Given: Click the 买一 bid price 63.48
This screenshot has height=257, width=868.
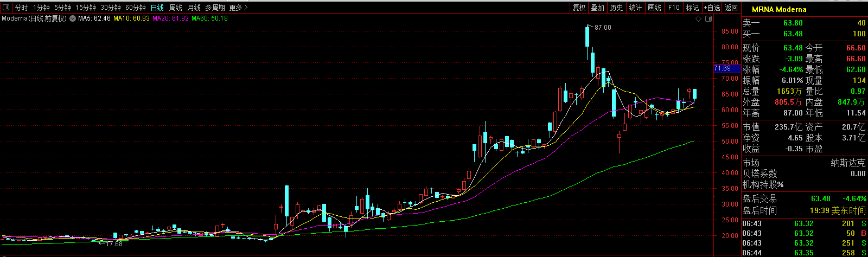Looking at the screenshot, I should [x=793, y=34].
